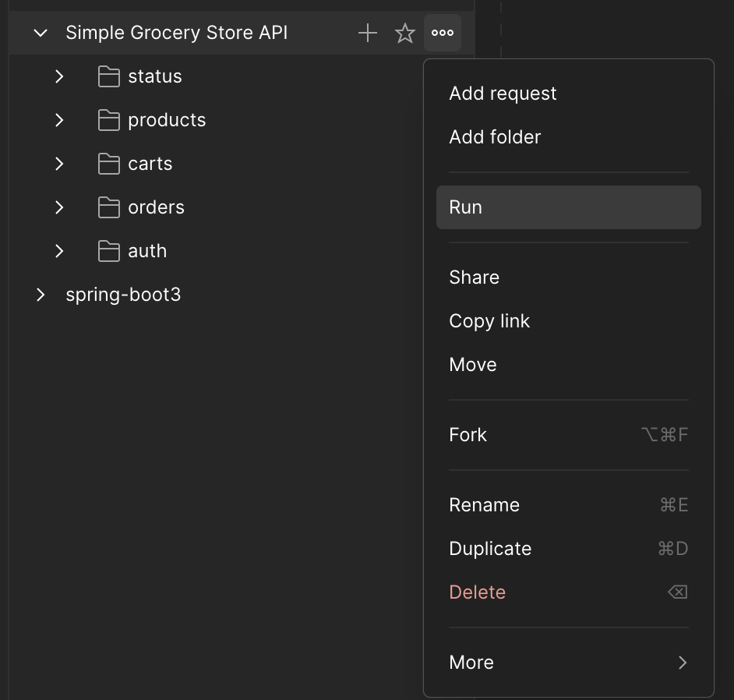Select the orders folder name

(157, 207)
